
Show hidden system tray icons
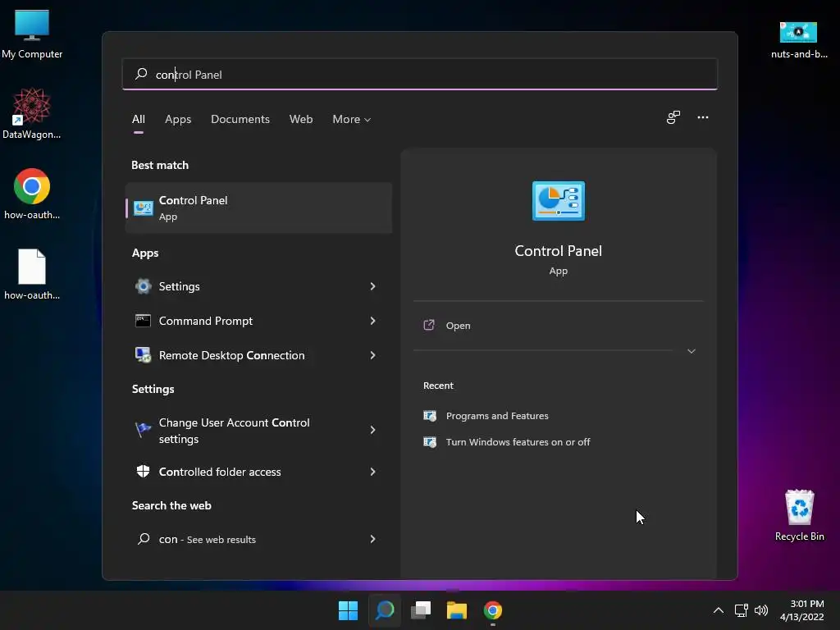point(719,610)
